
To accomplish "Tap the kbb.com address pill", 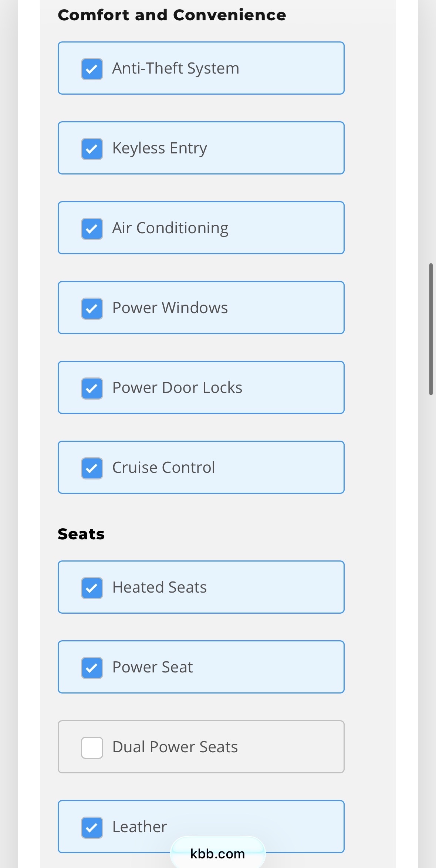I will click(x=218, y=853).
